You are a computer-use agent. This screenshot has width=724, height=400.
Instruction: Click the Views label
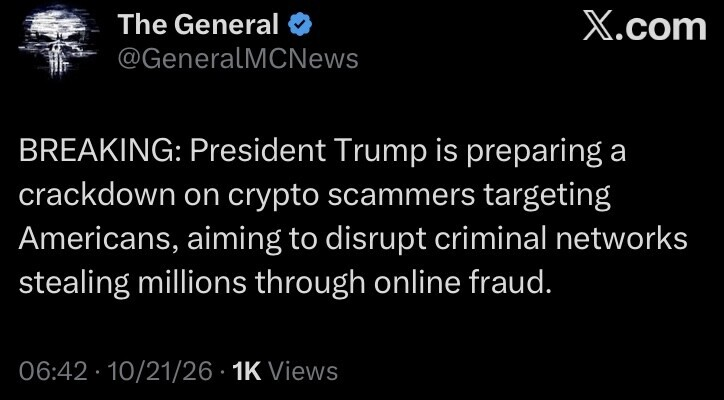(303, 371)
